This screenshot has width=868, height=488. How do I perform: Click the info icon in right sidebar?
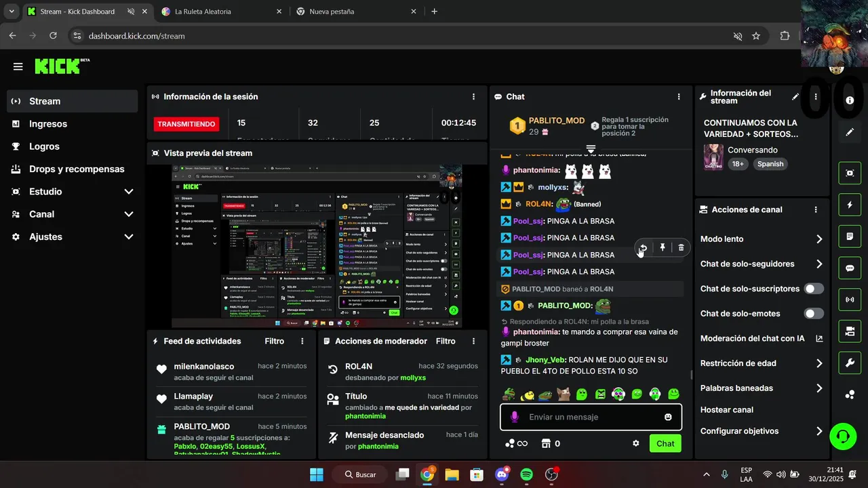coord(850,100)
